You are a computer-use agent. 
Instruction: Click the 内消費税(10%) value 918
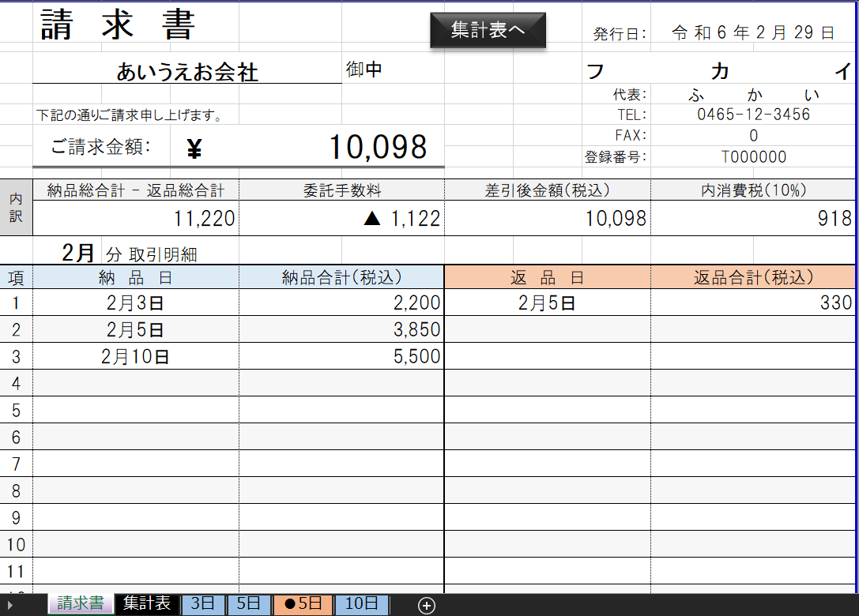pos(753,219)
